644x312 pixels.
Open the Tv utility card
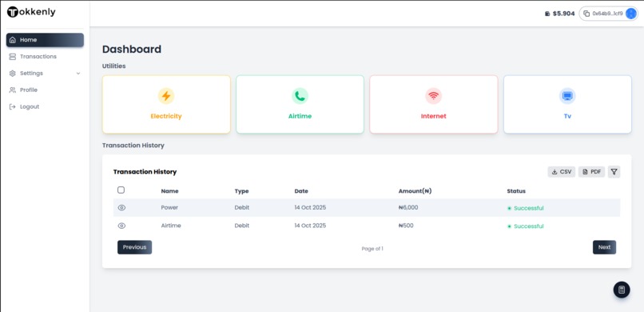coord(567,105)
